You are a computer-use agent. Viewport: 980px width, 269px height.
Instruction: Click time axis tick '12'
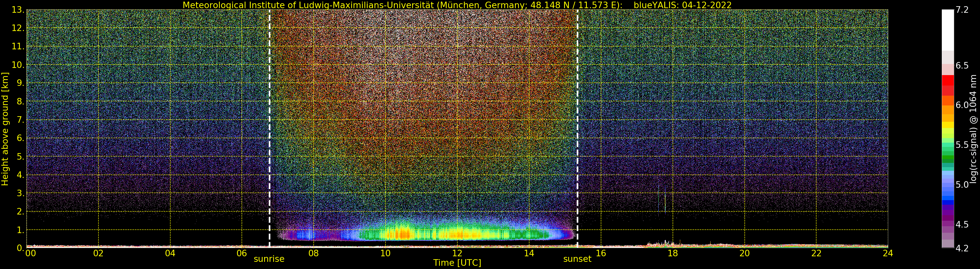point(457,253)
